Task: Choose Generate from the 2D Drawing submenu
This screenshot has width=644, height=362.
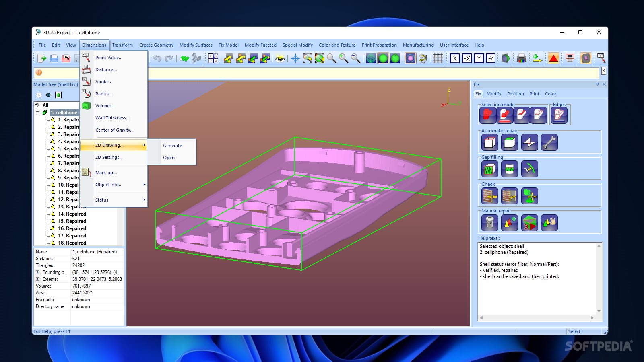Action: pos(172,146)
